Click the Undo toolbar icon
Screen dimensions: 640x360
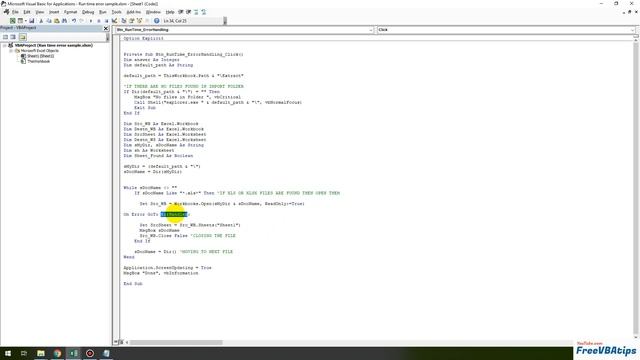pyautogui.click(x=74, y=21)
